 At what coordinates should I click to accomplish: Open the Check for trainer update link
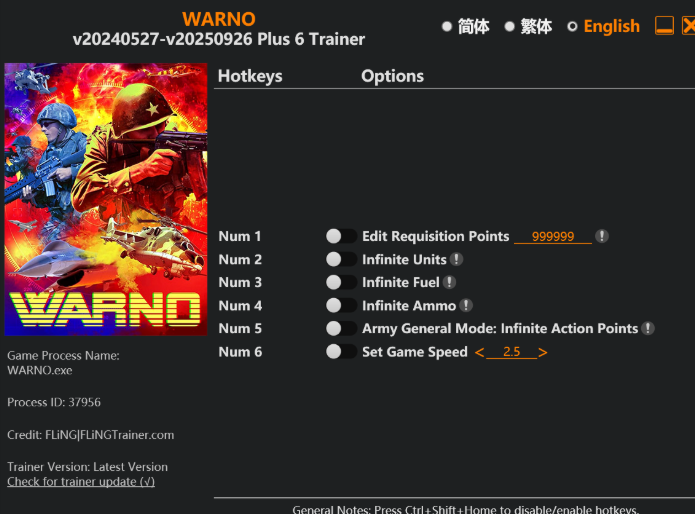(x=81, y=482)
